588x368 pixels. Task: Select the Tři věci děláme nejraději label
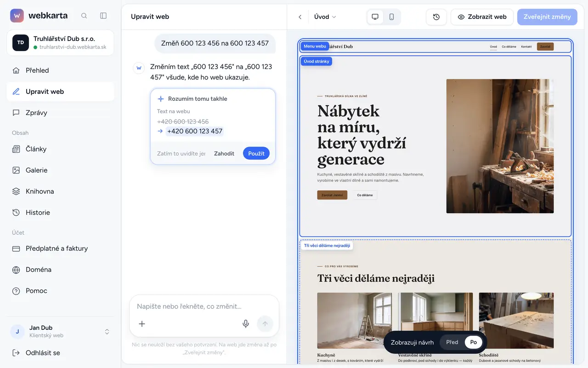(327, 246)
